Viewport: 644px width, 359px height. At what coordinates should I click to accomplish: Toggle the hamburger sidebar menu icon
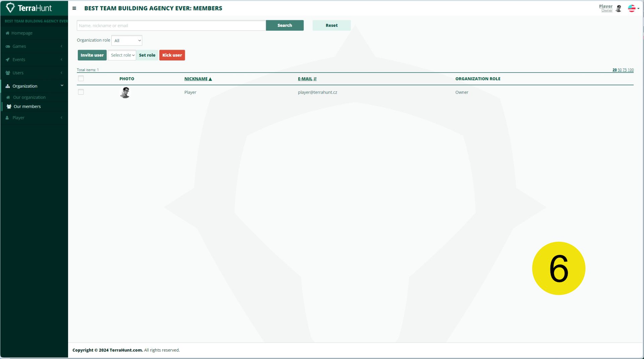(74, 8)
